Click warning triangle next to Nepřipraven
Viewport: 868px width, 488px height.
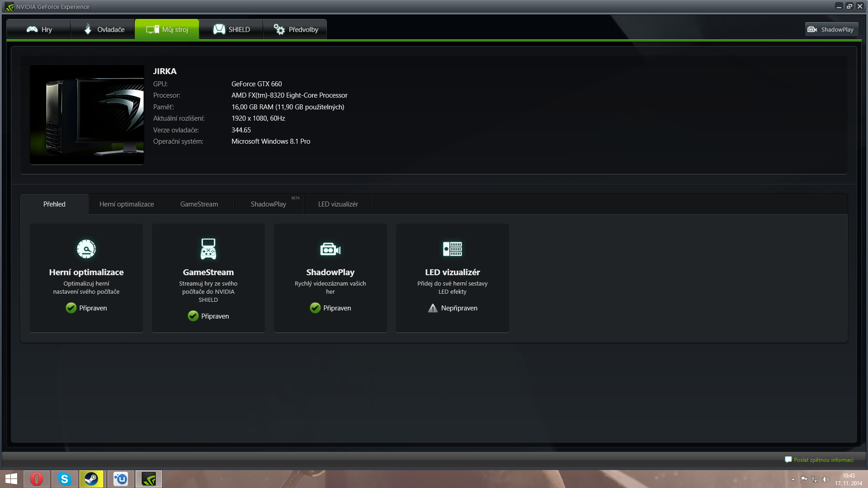pos(433,308)
